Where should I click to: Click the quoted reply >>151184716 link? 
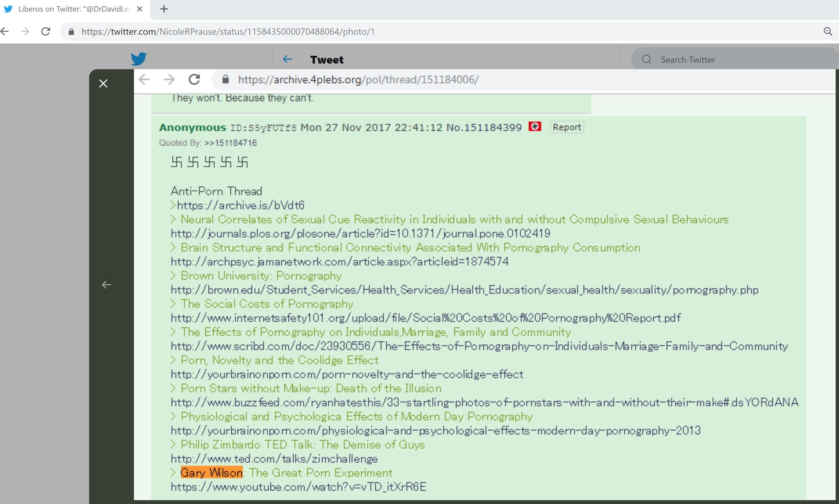coord(231,143)
